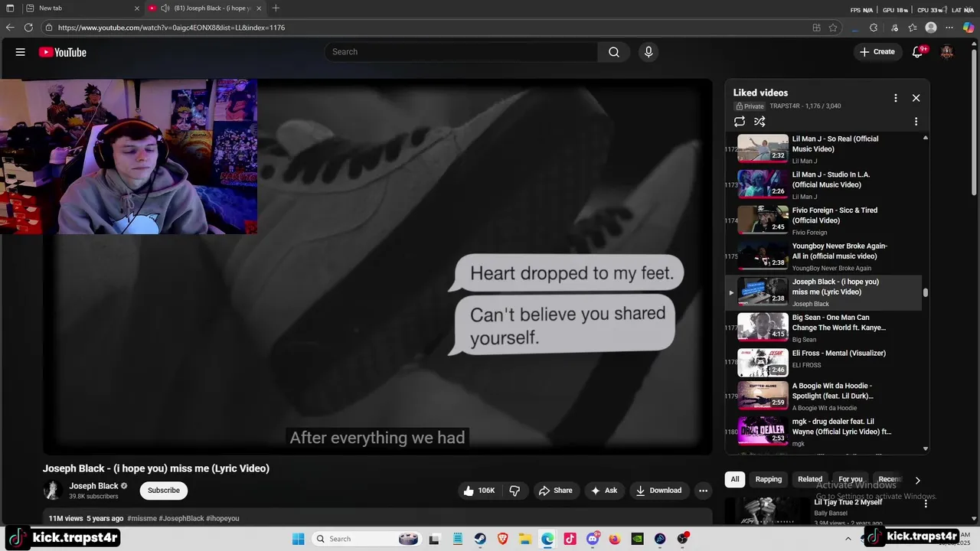Play Lil Man J So Real thumbnail

(763, 148)
